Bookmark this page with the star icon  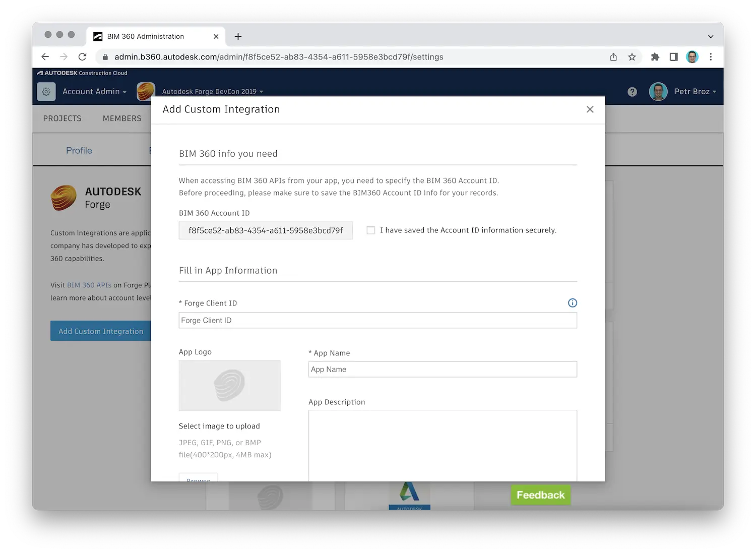click(632, 57)
